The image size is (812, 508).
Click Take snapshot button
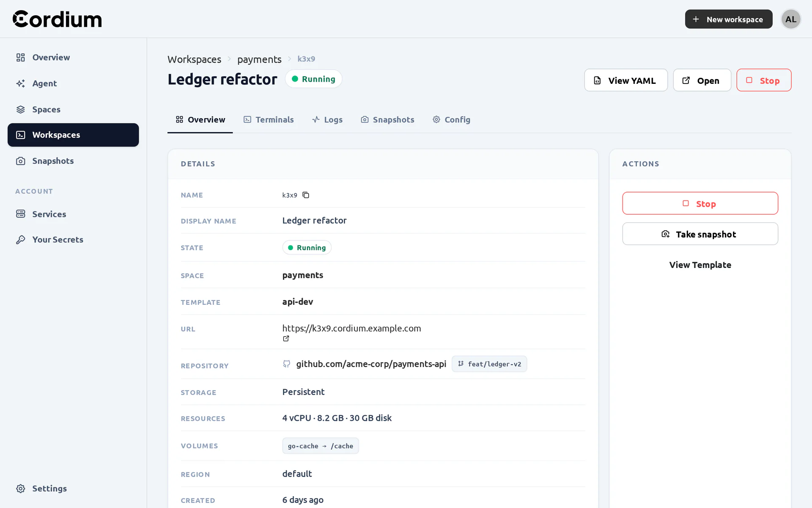tap(700, 234)
